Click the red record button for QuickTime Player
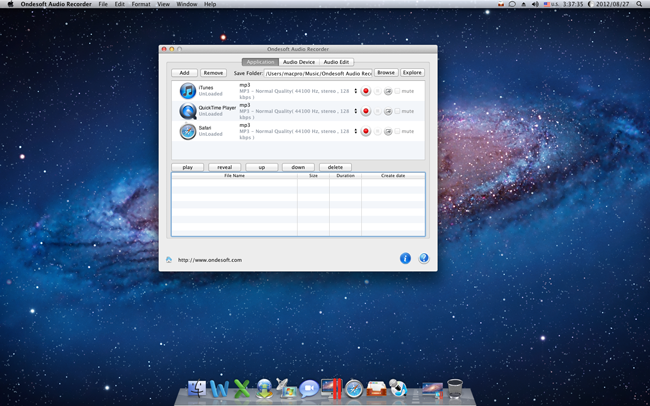650x406 pixels. pyautogui.click(x=366, y=111)
